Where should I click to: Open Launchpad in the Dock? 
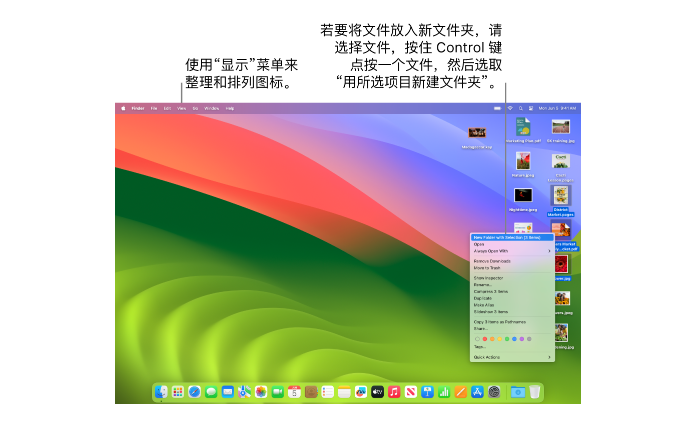pos(178,392)
